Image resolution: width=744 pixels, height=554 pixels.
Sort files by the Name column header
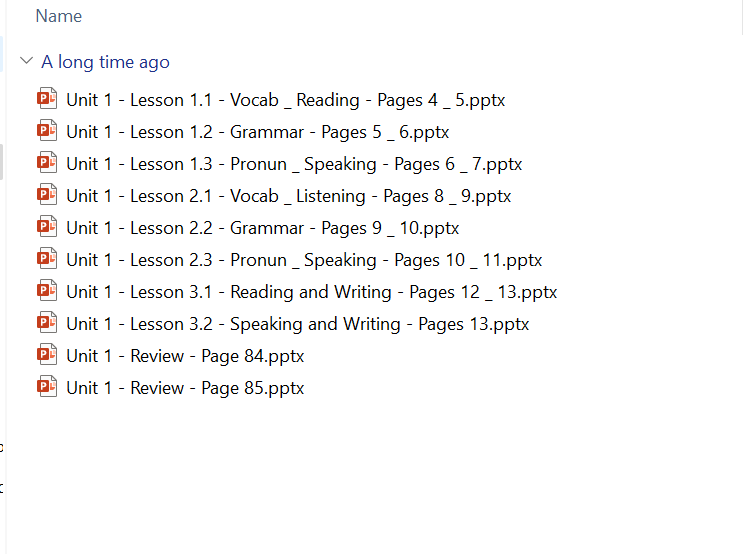click(59, 16)
